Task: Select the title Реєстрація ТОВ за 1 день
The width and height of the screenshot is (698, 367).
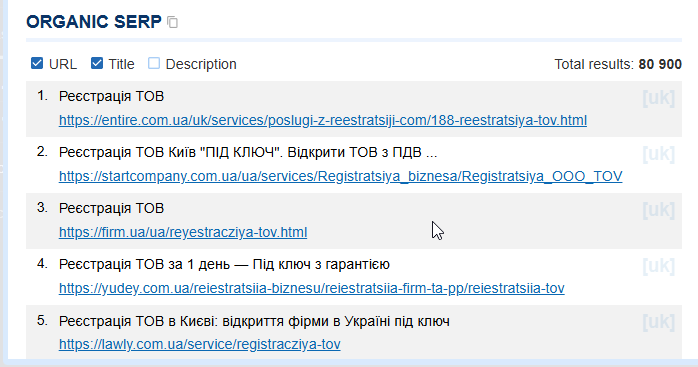Action: tap(224, 265)
